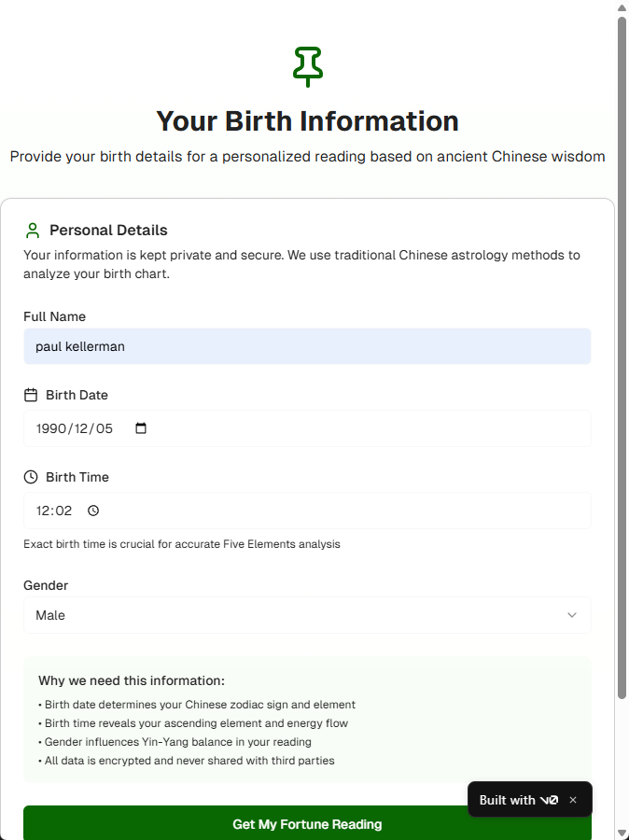
Task: Dismiss the Built with badge
Action: pos(573,800)
